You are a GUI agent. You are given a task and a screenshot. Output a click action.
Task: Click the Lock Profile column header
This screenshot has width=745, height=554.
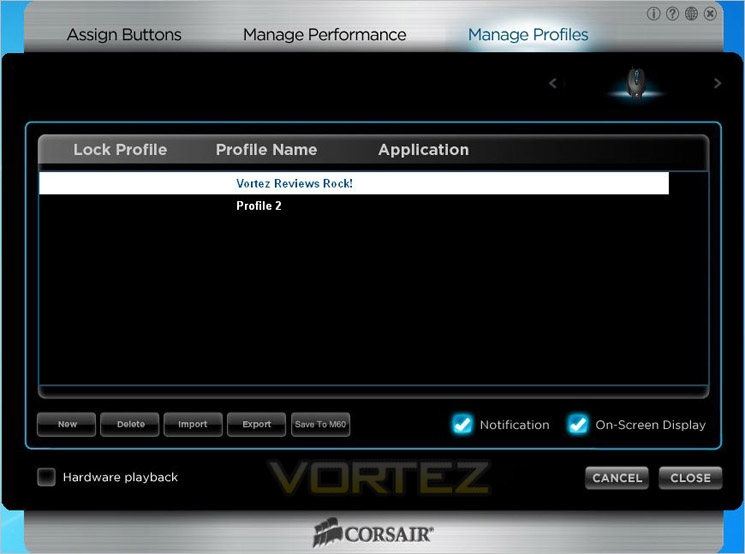(x=120, y=150)
